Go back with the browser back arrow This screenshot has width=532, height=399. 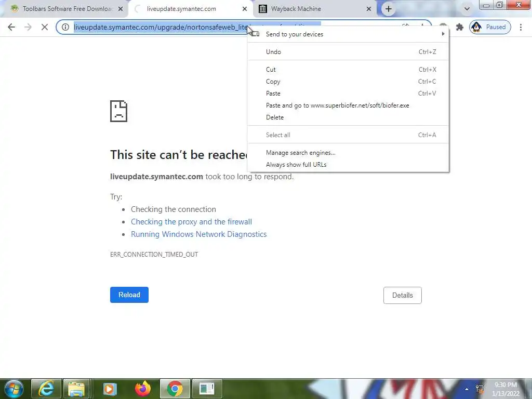point(11,27)
